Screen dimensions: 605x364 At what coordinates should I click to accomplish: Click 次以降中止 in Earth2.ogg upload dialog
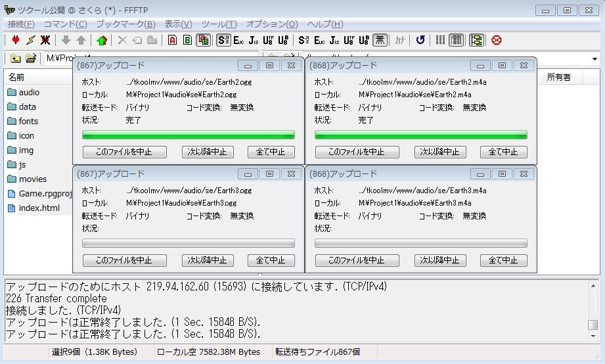pos(208,152)
